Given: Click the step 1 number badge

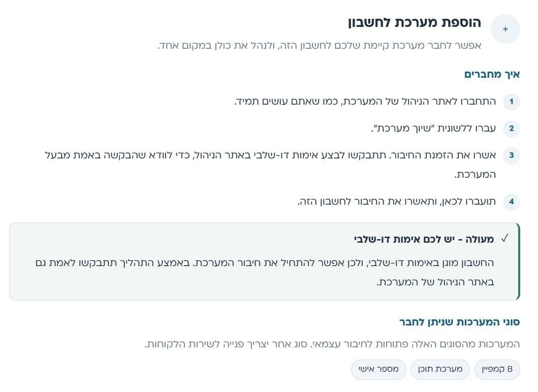Looking at the screenshot, I should tap(511, 102).
